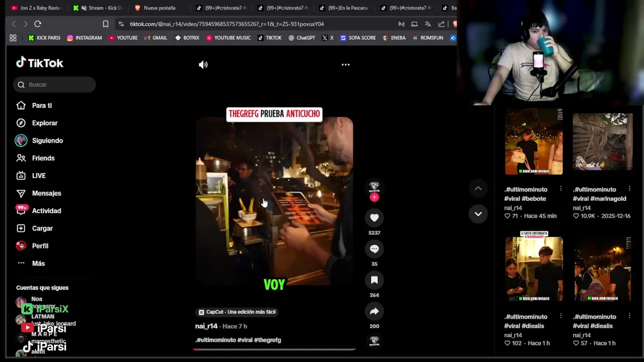Switch to Nueva pestaña tab
644x362 pixels.
coord(158,8)
